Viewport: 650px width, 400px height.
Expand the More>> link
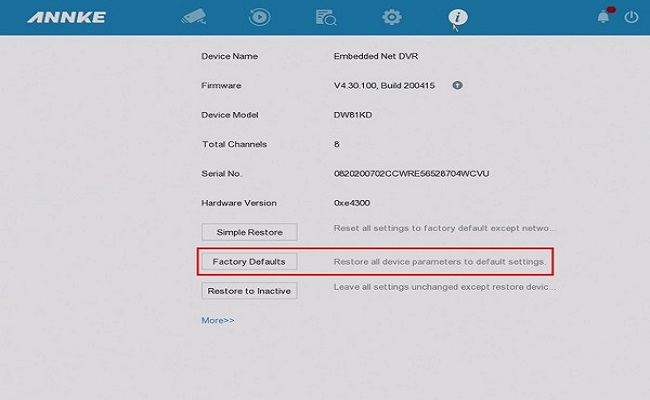pos(218,320)
